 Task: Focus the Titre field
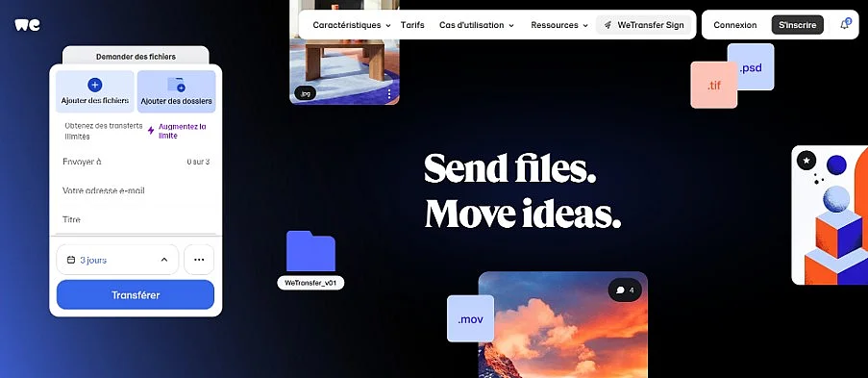click(x=136, y=219)
